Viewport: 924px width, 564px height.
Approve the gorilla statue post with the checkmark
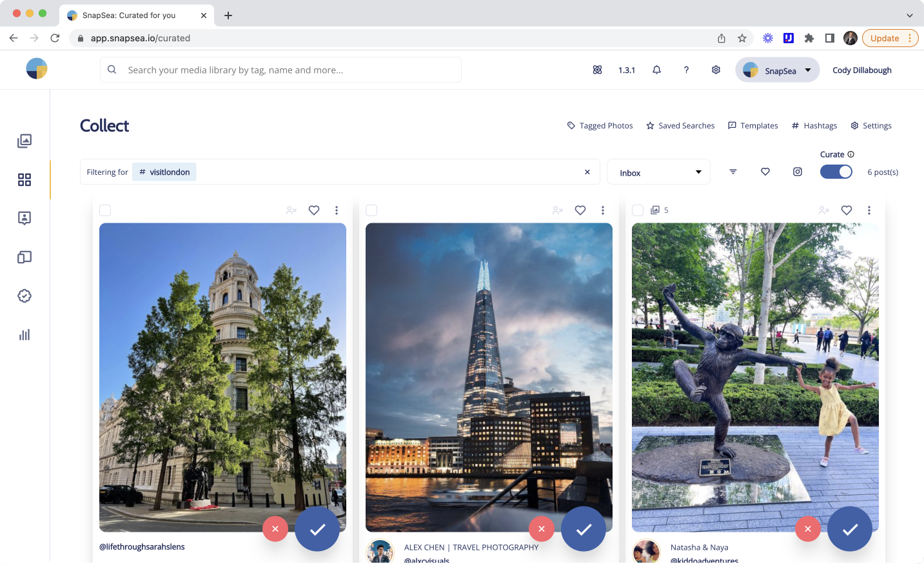[850, 529]
